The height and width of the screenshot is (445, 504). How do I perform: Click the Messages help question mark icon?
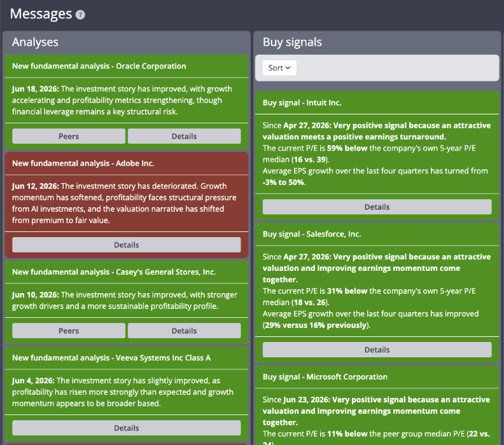pos(80,15)
